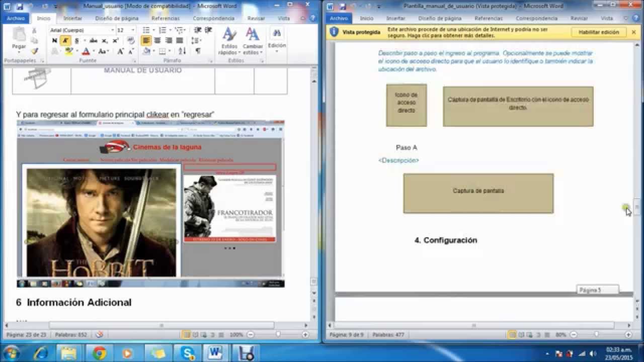The image size is (644, 362).
Task: Click Zoom out minus in left window
Action: (x=251, y=334)
